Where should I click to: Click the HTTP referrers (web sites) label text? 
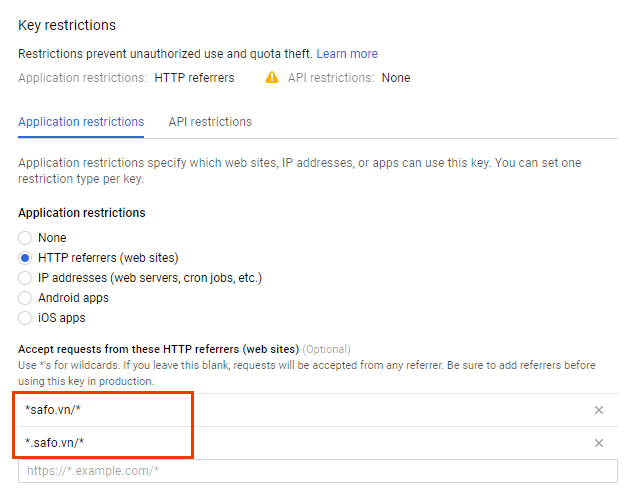(x=108, y=258)
